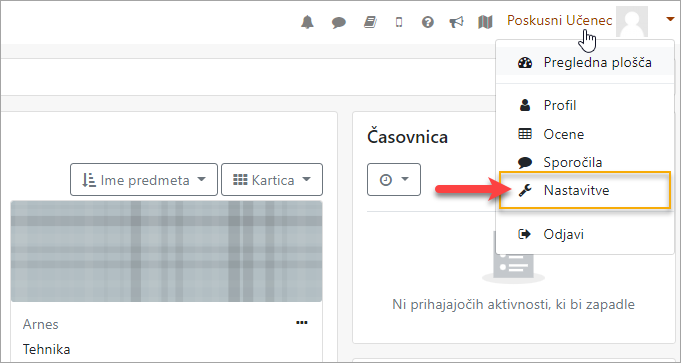
Task: Open Sporočila in the user menu
Action: (x=585, y=162)
